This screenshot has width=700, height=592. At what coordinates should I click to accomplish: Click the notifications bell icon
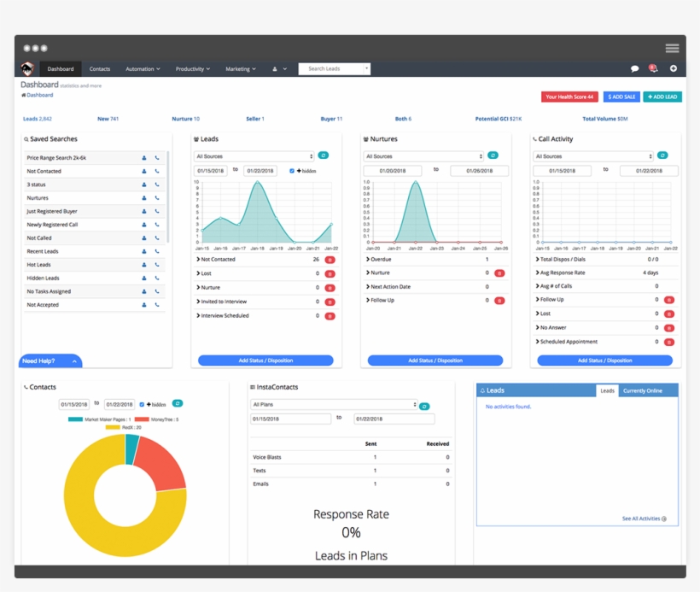653,67
